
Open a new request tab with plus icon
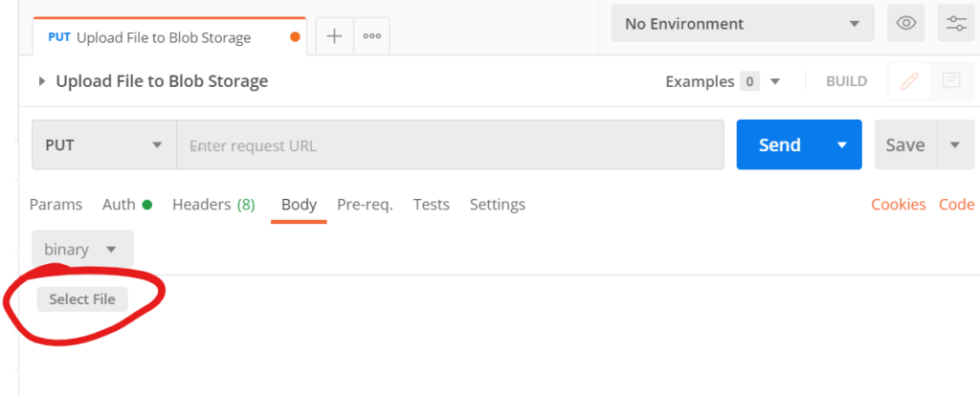coord(335,36)
